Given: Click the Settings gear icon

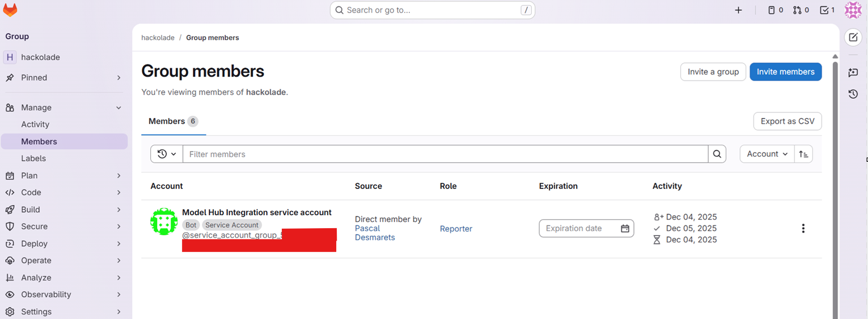Looking at the screenshot, I should click(x=10, y=312).
